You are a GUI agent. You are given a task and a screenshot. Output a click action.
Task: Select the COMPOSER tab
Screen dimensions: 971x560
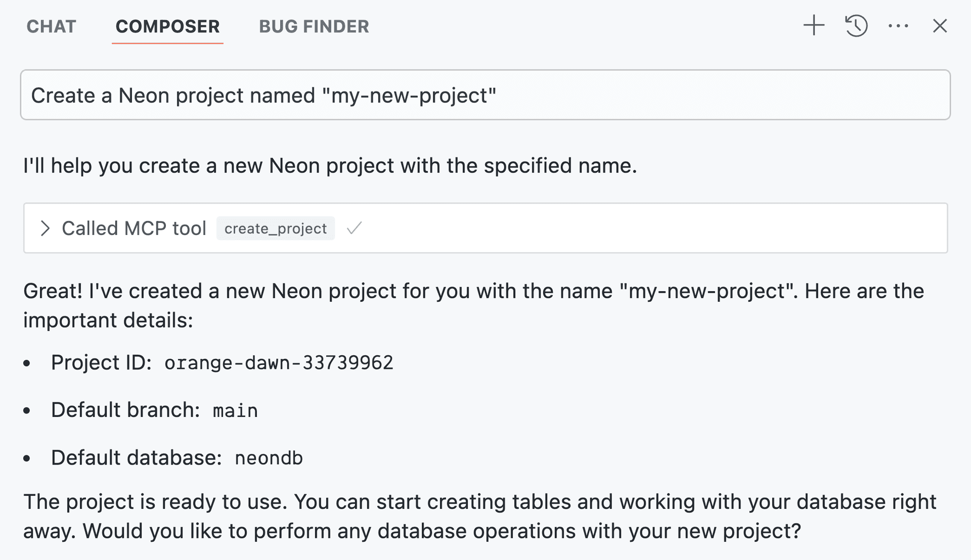pos(167,26)
